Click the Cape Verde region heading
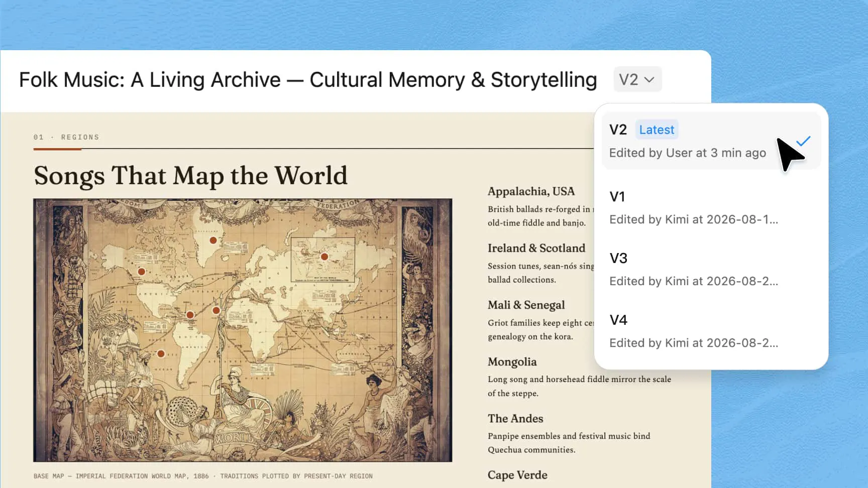This screenshot has width=868, height=488. point(517,475)
